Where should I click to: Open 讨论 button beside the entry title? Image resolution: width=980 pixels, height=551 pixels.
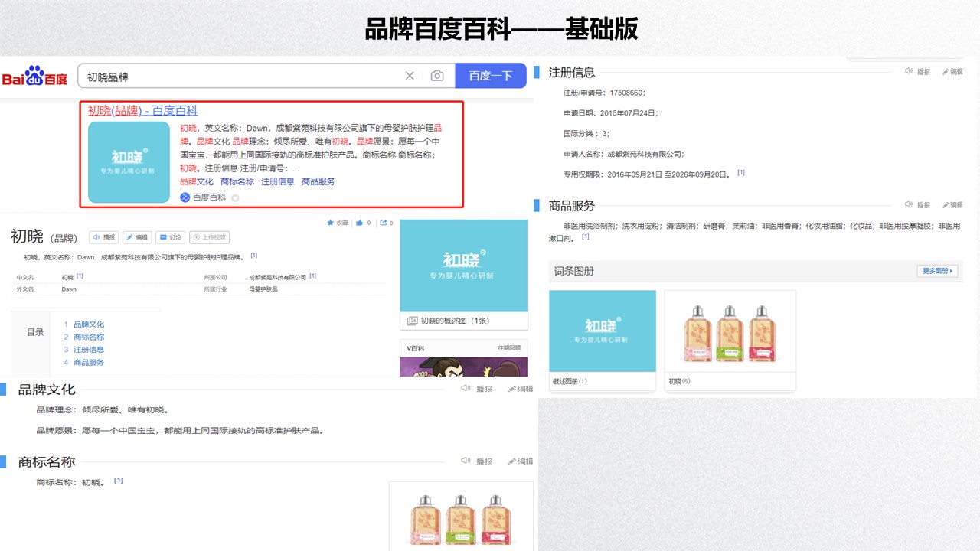171,237
